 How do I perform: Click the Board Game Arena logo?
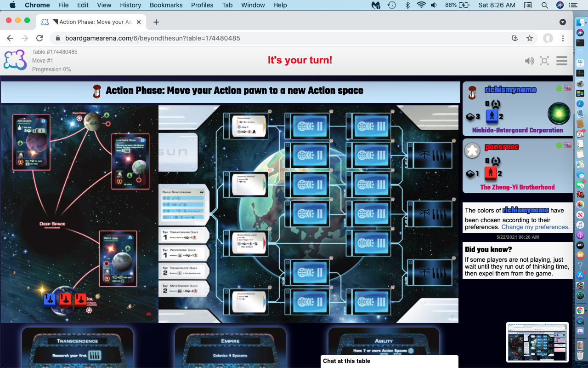(x=15, y=60)
